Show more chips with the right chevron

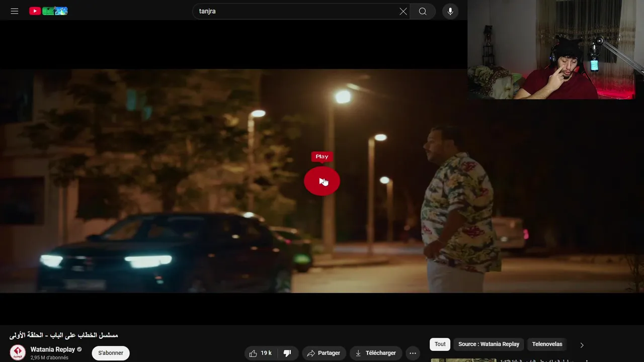point(582,345)
